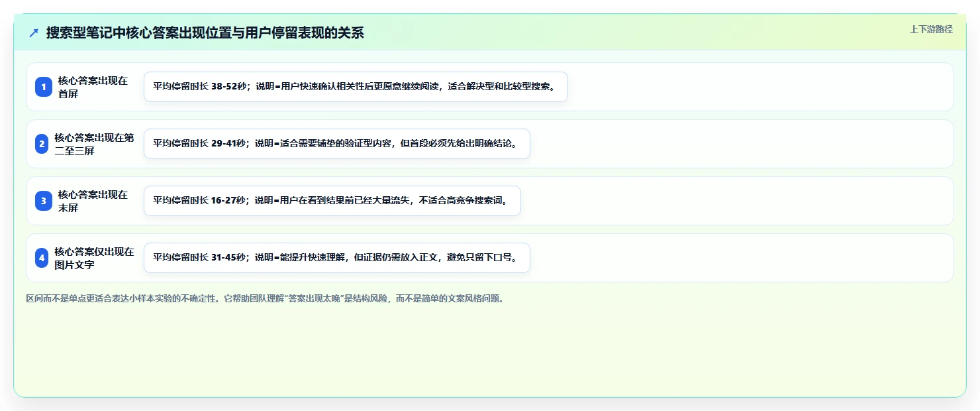Click the label 核心答案出现在末屏

pyautogui.click(x=93, y=201)
